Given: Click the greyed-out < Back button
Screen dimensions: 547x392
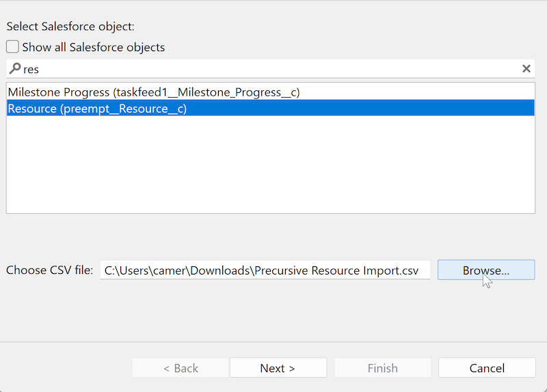Looking at the screenshot, I should click(181, 367).
